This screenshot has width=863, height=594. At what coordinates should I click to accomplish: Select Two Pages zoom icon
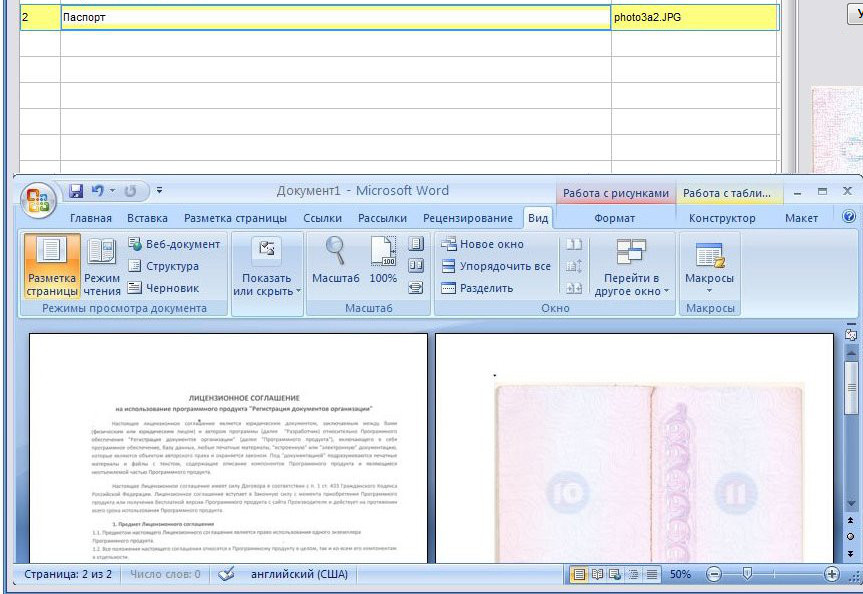coord(416,266)
